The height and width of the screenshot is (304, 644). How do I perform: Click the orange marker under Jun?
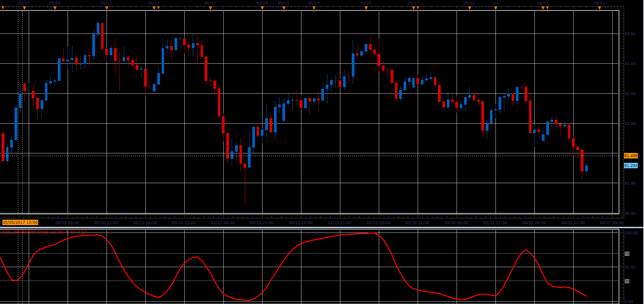(x=496, y=8)
